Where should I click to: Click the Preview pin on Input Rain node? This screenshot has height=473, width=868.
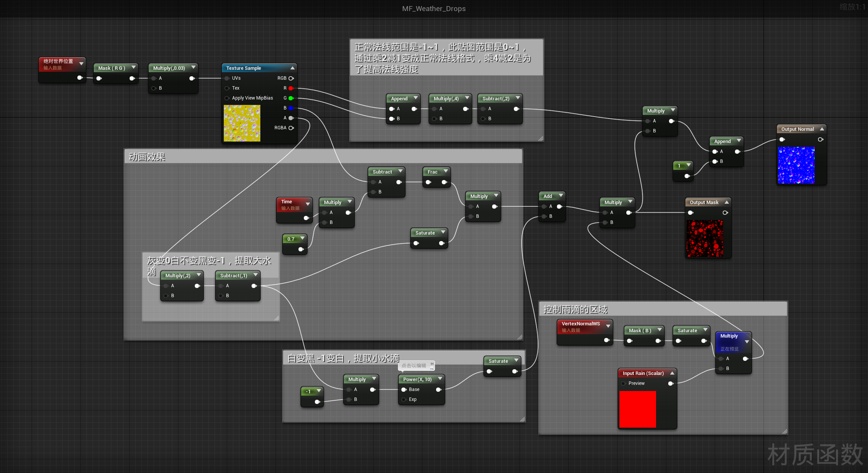click(623, 383)
